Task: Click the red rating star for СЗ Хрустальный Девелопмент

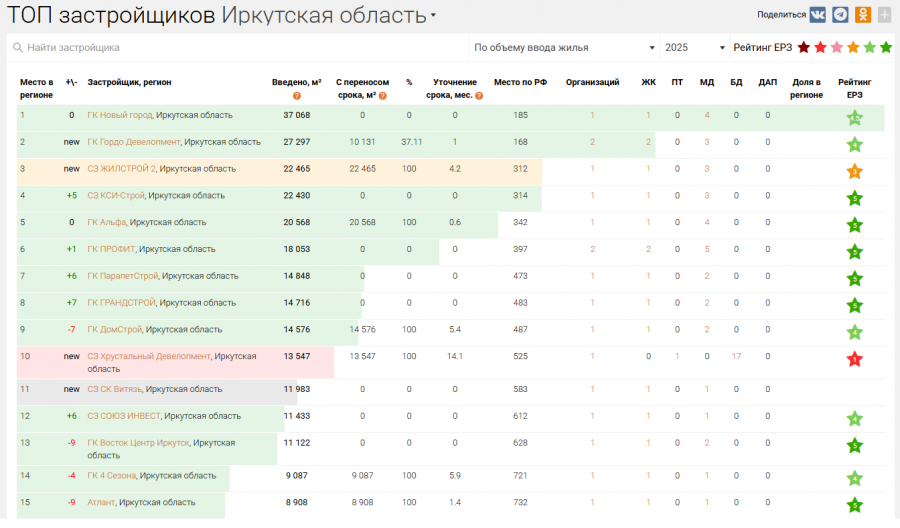Action: [854, 359]
